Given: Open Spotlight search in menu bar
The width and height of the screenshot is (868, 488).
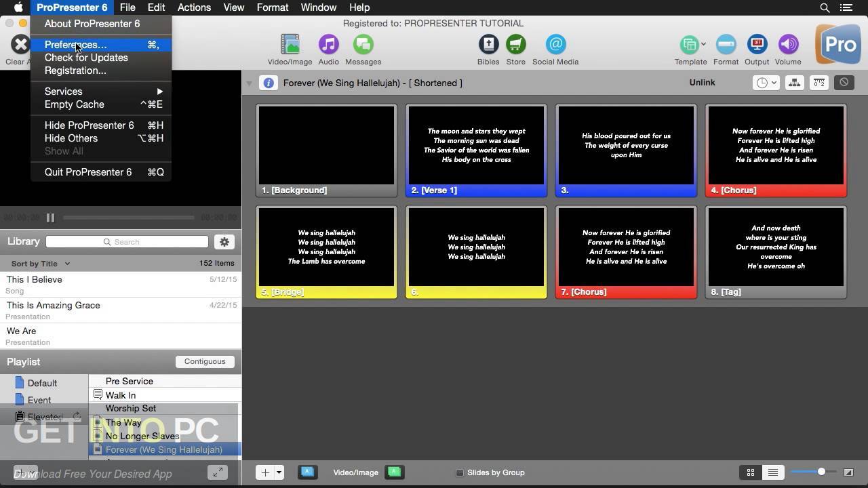Looking at the screenshot, I should point(825,7).
